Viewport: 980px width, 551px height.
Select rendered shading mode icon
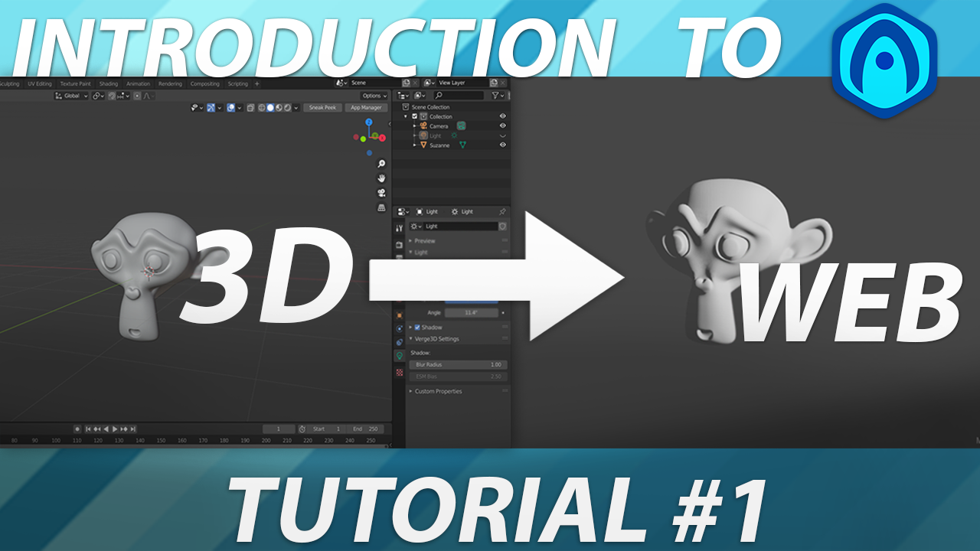[x=287, y=108]
